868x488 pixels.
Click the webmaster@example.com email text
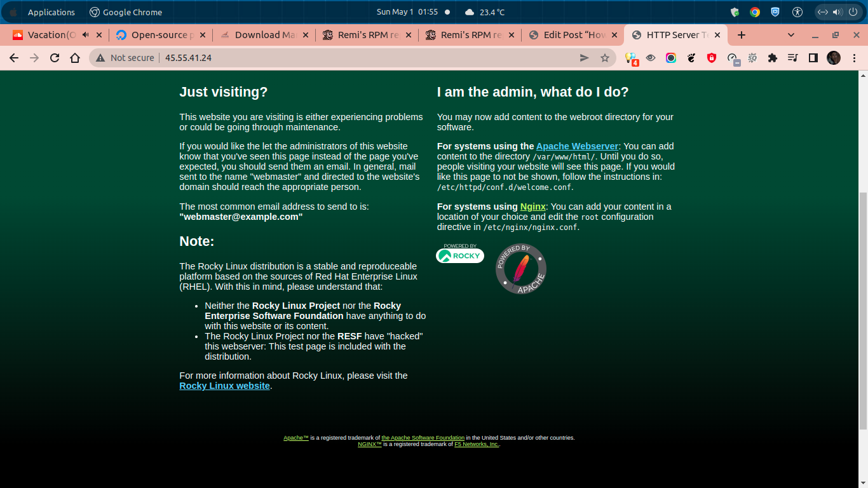pos(241,217)
